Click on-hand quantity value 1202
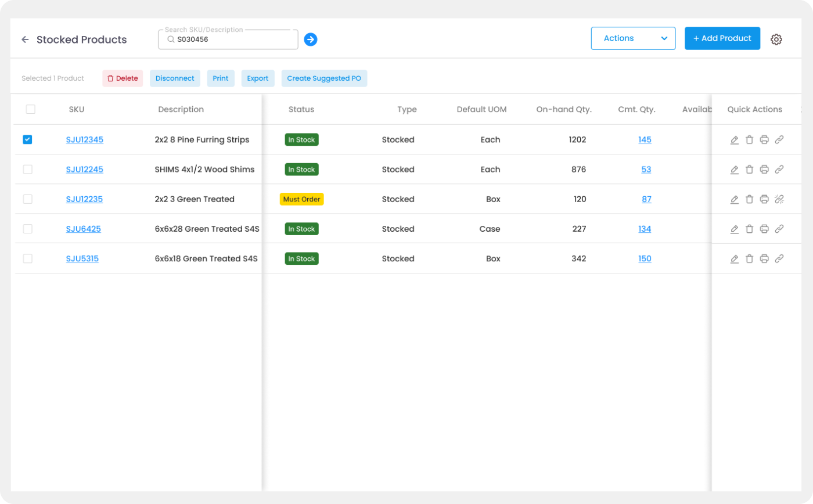The width and height of the screenshot is (813, 504). [578, 139]
